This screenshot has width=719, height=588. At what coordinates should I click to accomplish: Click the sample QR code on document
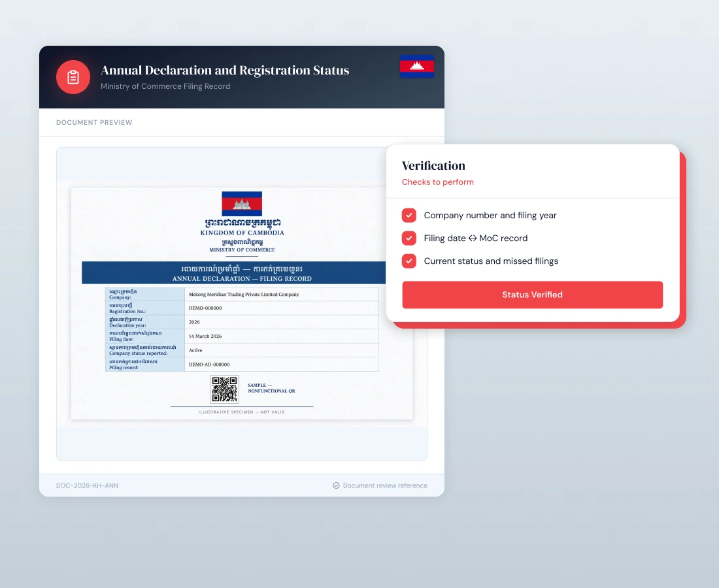225,389
